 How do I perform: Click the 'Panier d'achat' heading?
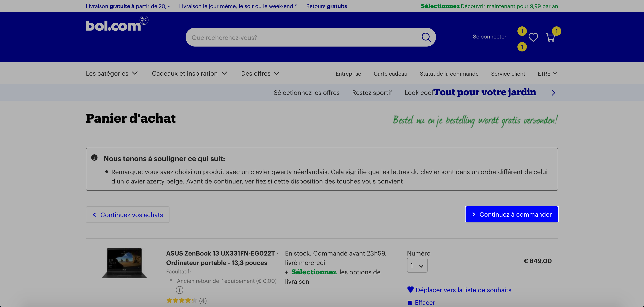[x=131, y=118]
